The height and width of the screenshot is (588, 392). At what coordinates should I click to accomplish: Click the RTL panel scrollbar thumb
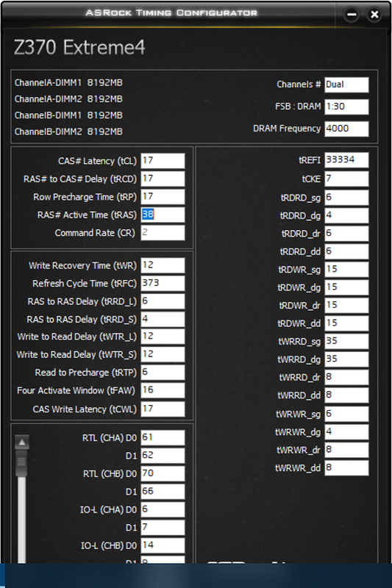click(22, 463)
